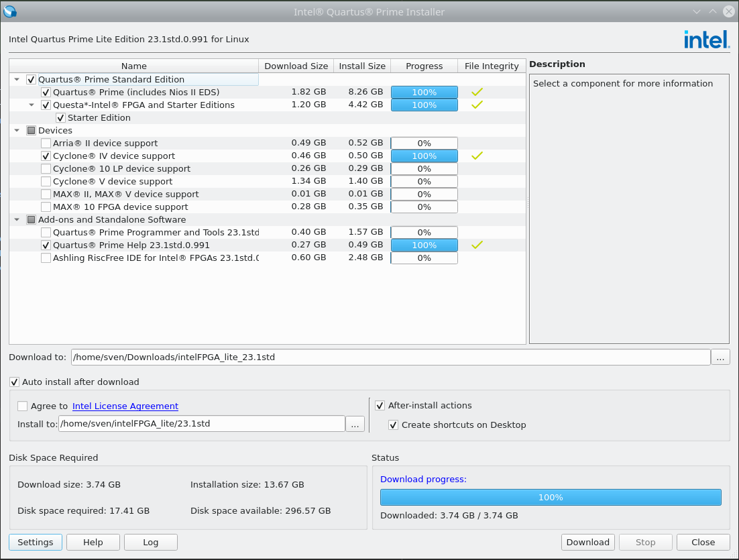739x560 pixels.
Task: Click the Quartus installer icon in title bar
Action: click(x=9, y=11)
